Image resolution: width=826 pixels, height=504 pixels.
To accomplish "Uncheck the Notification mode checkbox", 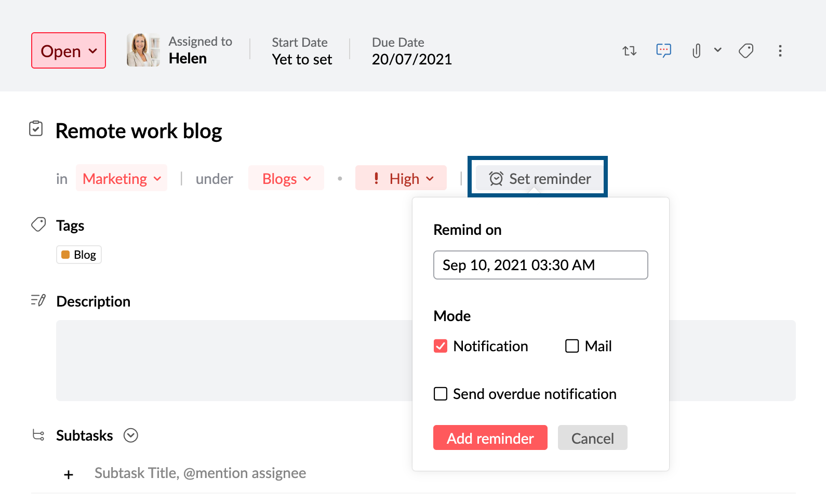I will 441,346.
